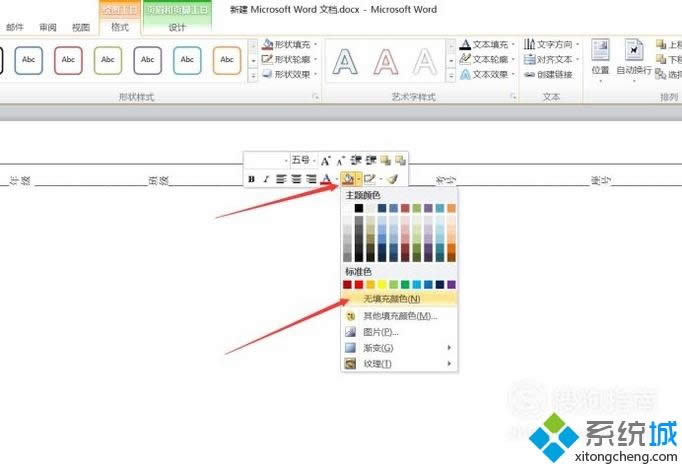The image size is (682, 467).
Task: Click the Bold button in mini toolbar
Action: click(x=252, y=179)
